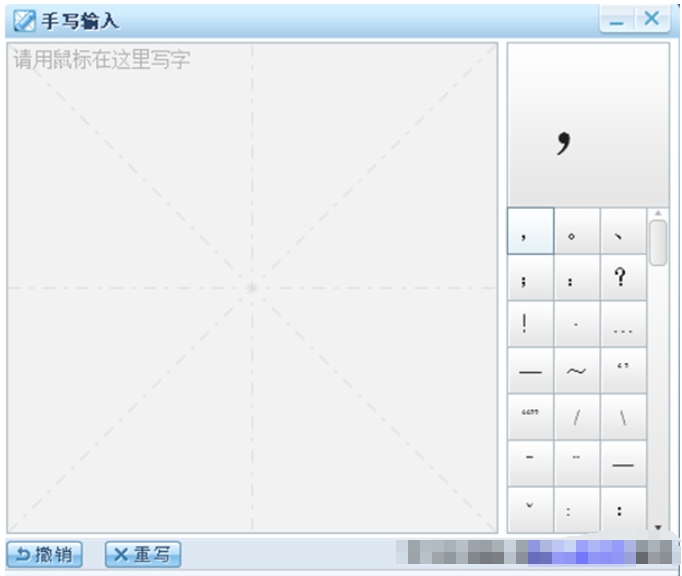
Task: Click the symbol list scrollbar thumb
Action: point(658,242)
